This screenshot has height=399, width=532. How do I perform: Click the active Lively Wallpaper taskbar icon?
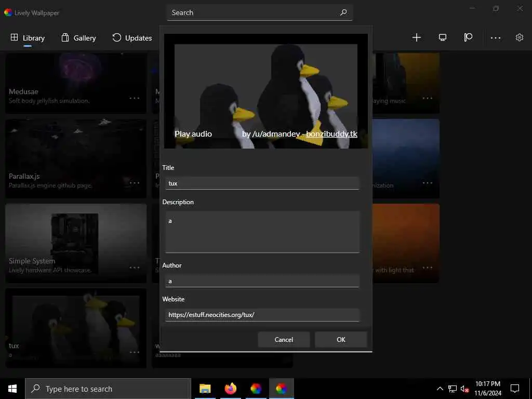click(281, 389)
